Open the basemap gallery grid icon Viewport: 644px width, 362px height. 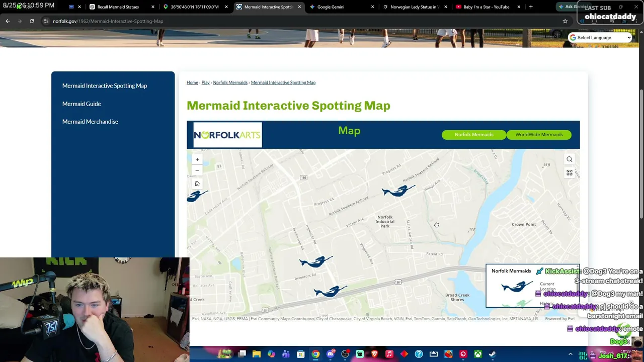pyautogui.click(x=570, y=172)
